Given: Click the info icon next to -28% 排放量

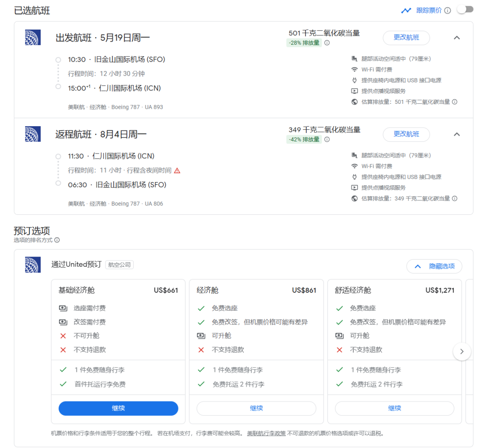Looking at the screenshot, I should (327, 43).
